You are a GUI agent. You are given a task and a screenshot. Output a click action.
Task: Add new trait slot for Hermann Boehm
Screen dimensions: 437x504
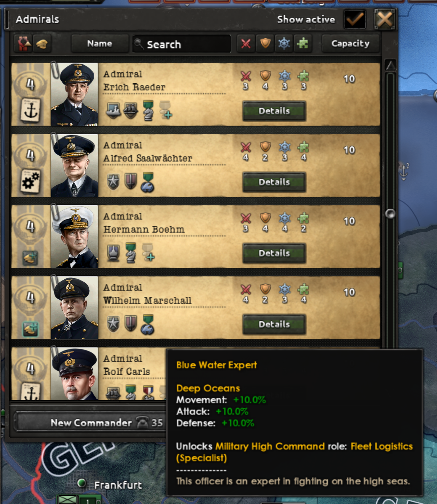[x=148, y=253]
